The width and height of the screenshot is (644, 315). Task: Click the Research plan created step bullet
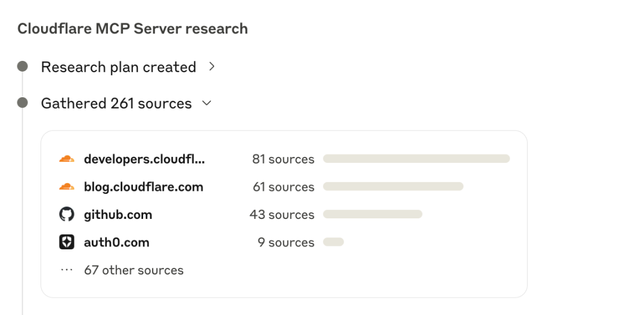[23, 67]
